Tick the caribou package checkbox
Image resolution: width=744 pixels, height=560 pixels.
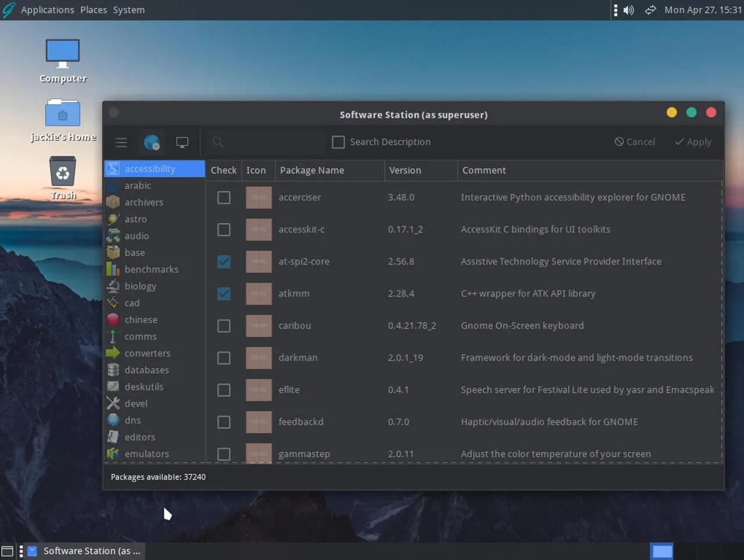click(224, 326)
